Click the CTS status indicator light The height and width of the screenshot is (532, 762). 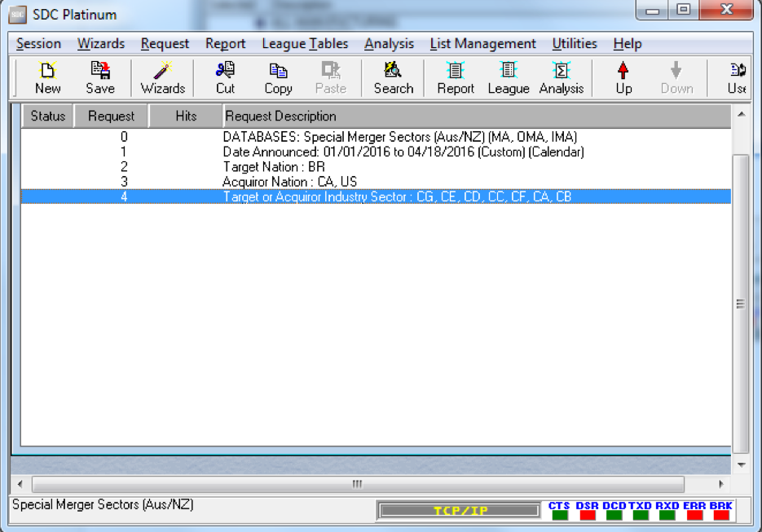560,515
